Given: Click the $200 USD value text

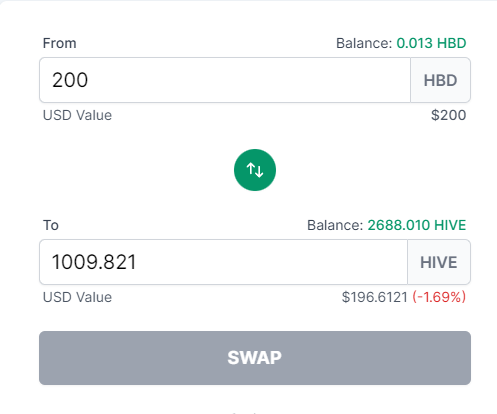Looking at the screenshot, I should [x=448, y=115].
